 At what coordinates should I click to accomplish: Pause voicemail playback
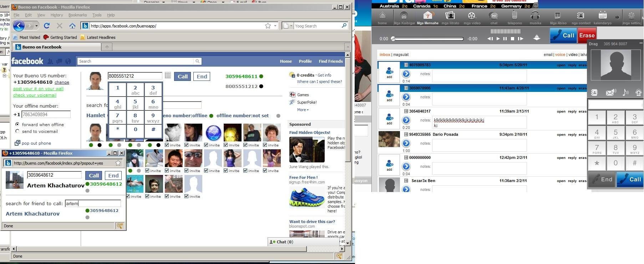click(x=505, y=38)
